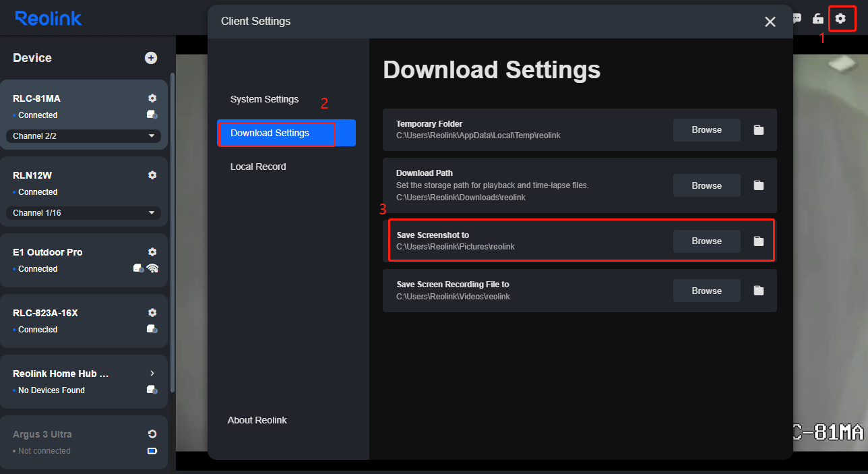Image resolution: width=868 pixels, height=474 pixels.
Task: Expand RLC-81MA Channel 2/2 dropdown
Action: coord(84,136)
